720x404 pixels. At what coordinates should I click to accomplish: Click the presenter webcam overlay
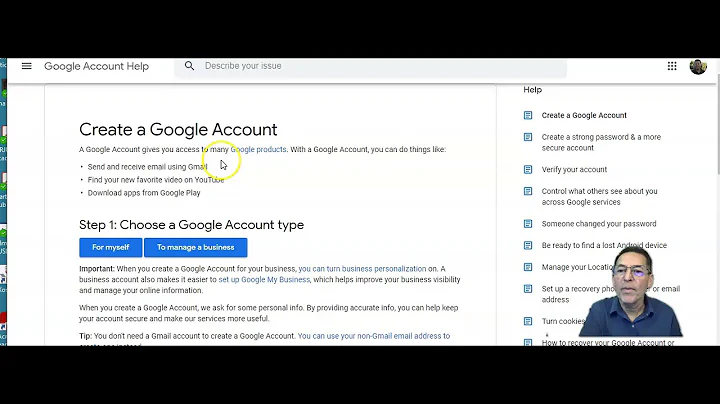tap(631, 292)
